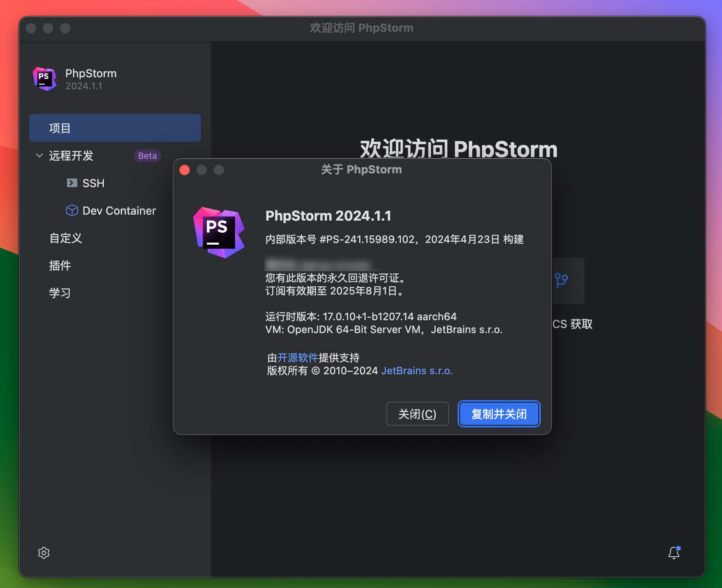Screen dimensions: 722x588
Task: Open the JetBrains s.r.o. link
Action: 417,370
